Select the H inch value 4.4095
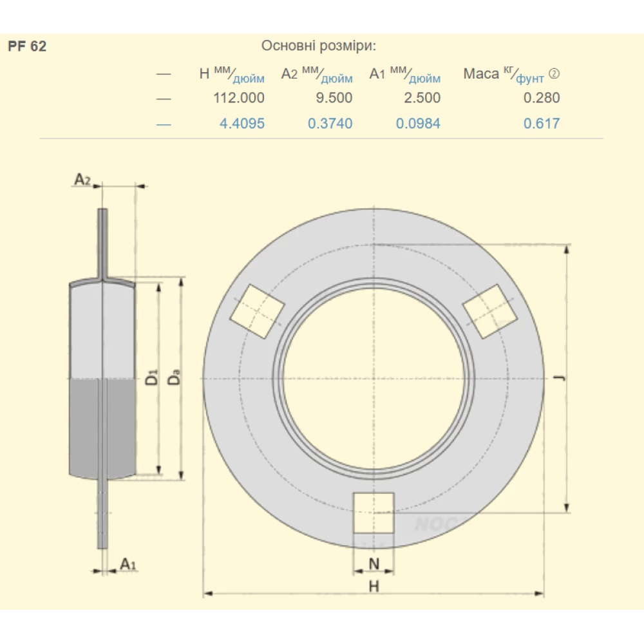The image size is (644, 644). coord(242,123)
